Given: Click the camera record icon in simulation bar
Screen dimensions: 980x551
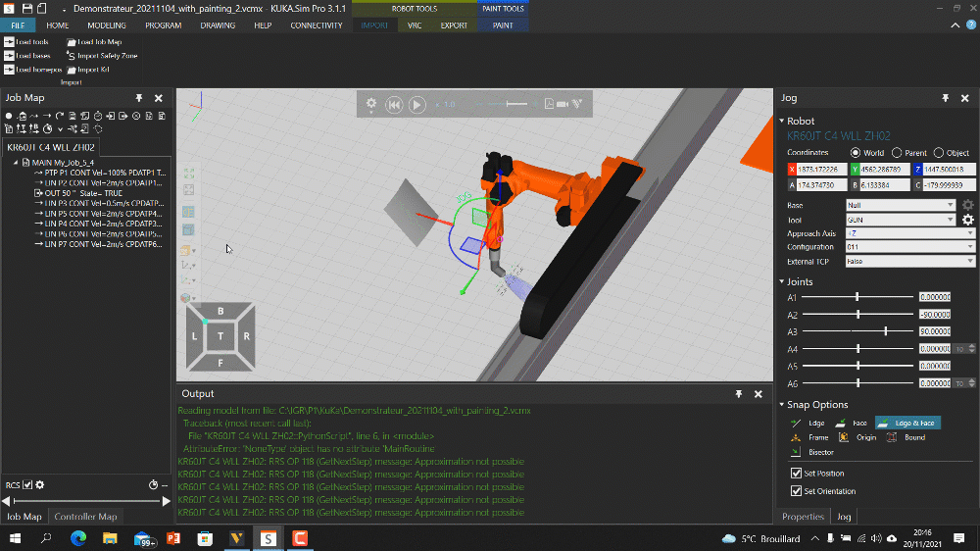Looking at the screenshot, I should click(x=563, y=104).
